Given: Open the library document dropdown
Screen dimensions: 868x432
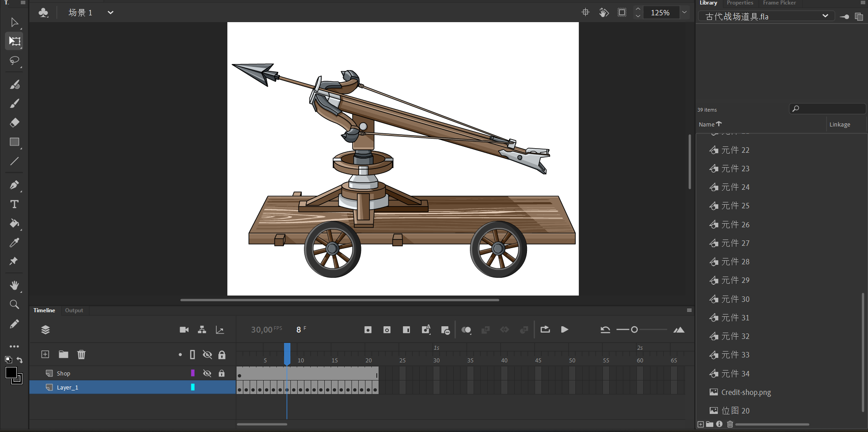Looking at the screenshot, I should 825,16.
